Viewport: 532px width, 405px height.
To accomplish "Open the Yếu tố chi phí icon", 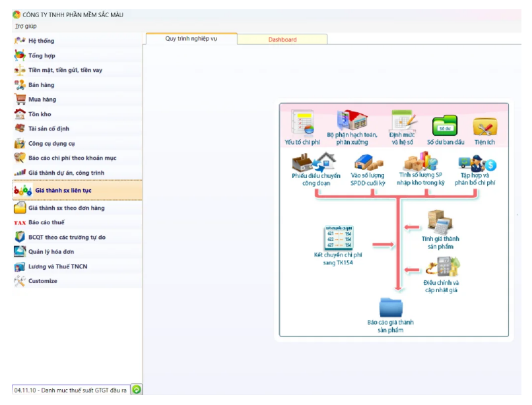I will click(302, 123).
